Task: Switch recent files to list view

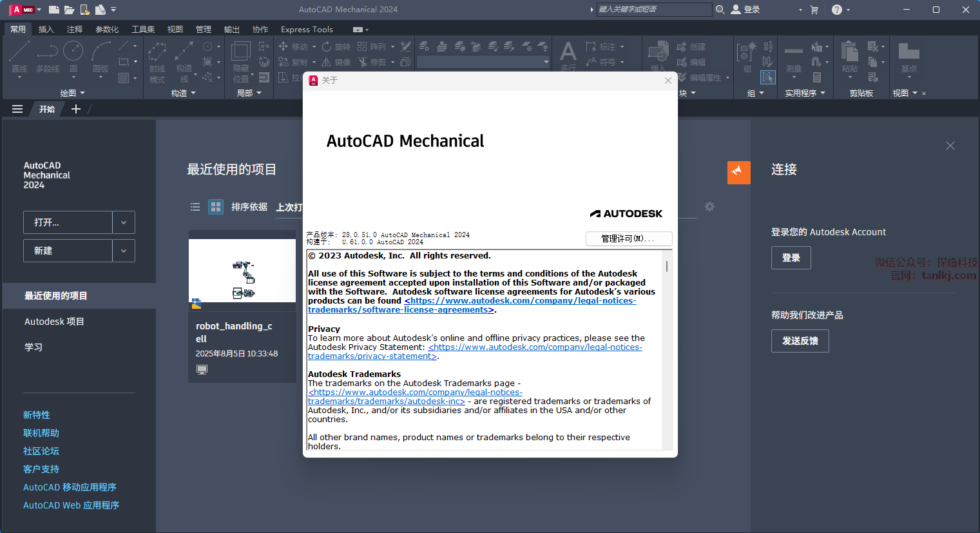Action: 195,207
